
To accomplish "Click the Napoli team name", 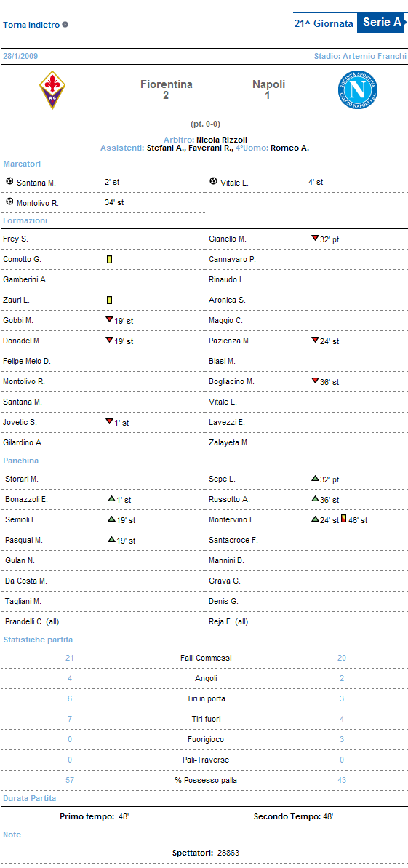I will [x=269, y=84].
